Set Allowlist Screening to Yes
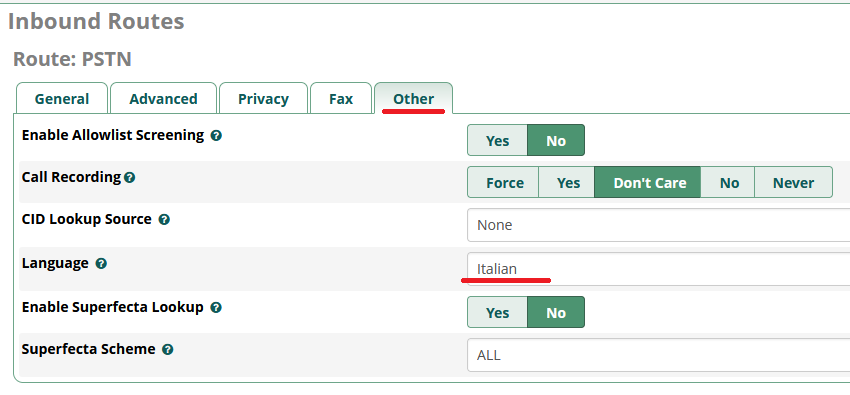 coord(497,140)
